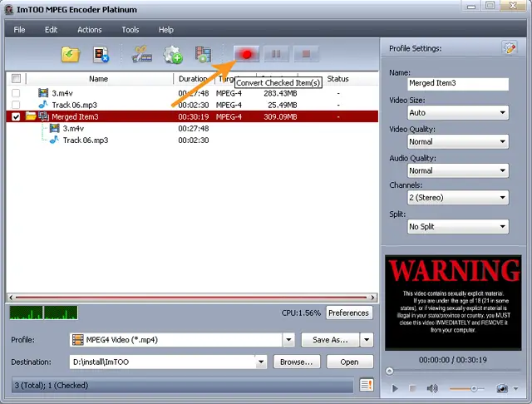Start Convert Checked Items record button

(246, 54)
